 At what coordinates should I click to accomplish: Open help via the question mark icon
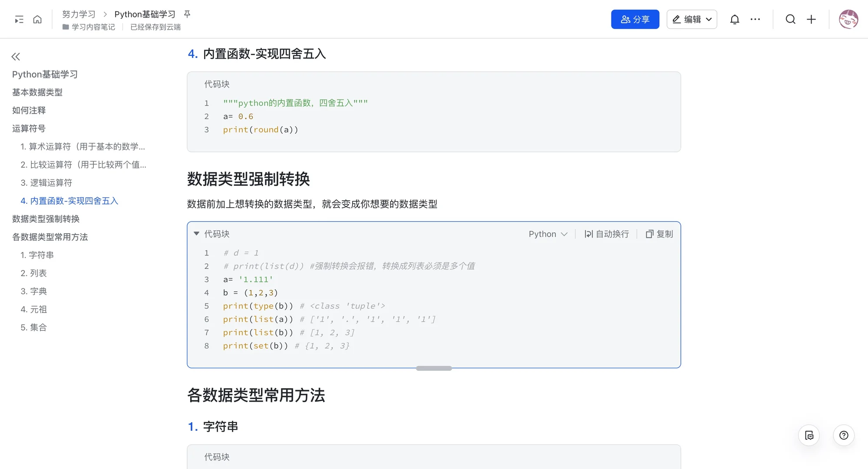point(843,435)
